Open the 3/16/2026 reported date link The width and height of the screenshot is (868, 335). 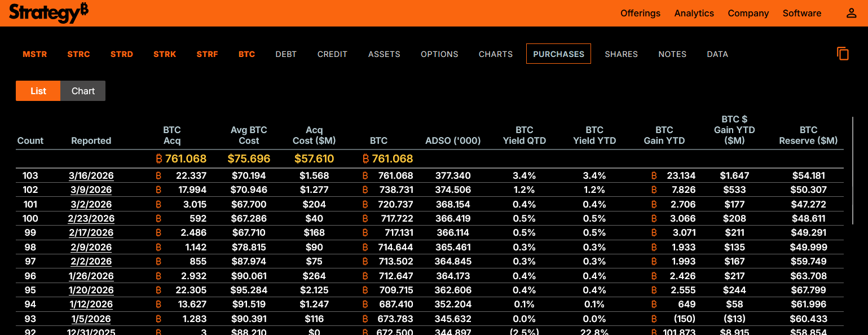(91, 175)
